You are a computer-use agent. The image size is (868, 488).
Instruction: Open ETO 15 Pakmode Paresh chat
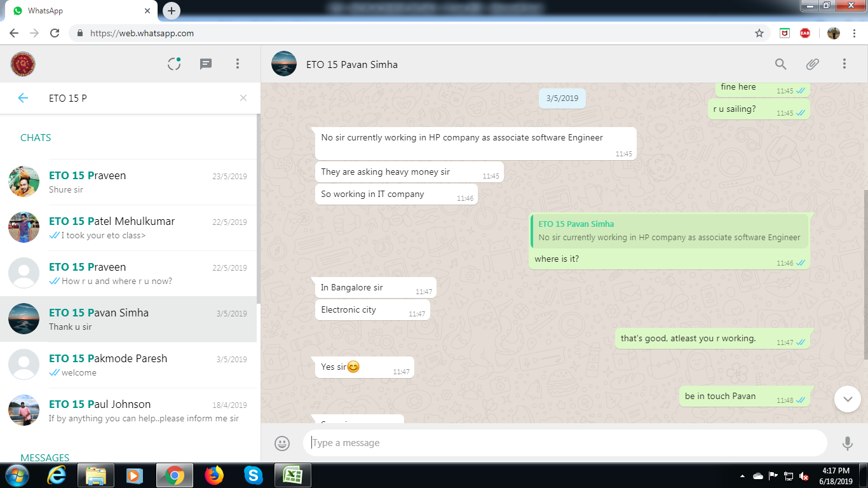click(128, 365)
